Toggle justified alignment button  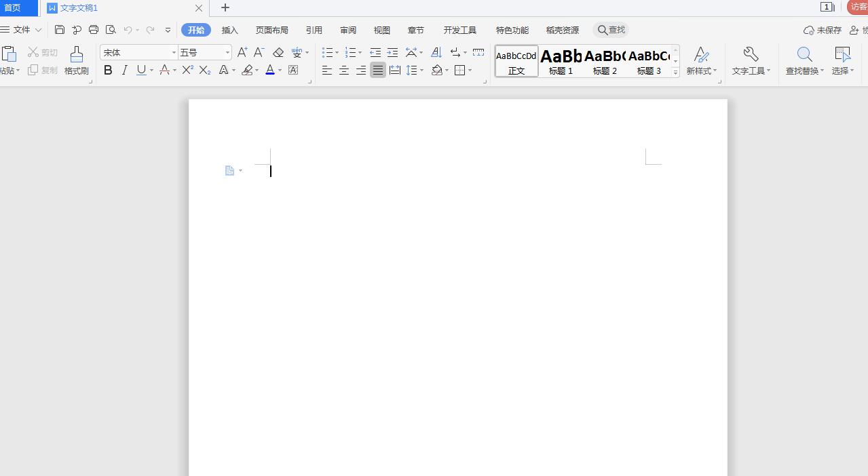pos(378,70)
